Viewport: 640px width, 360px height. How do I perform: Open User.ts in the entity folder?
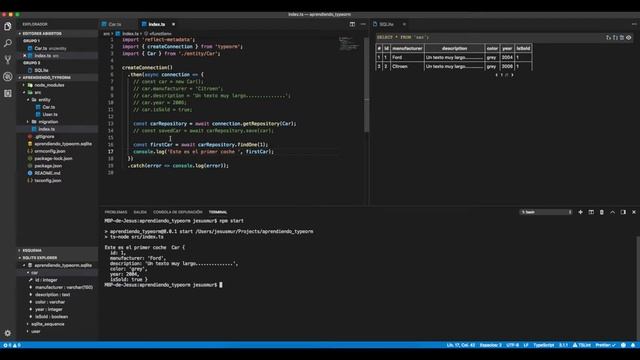pos(50,115)
